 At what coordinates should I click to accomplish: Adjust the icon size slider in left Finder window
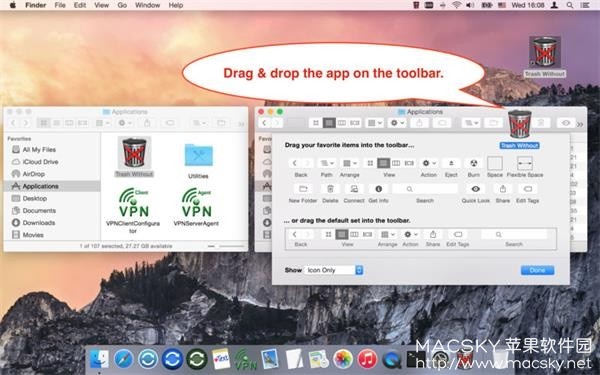point(226,246)
